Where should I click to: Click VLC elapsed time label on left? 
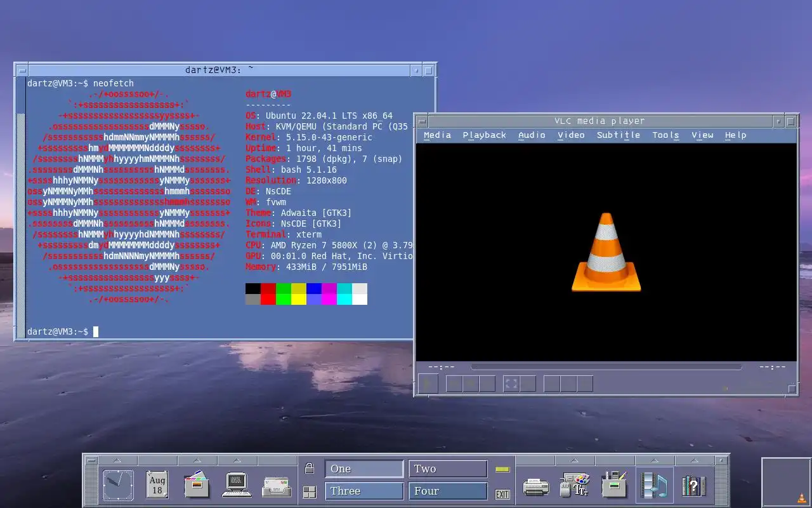pos(441,367)
